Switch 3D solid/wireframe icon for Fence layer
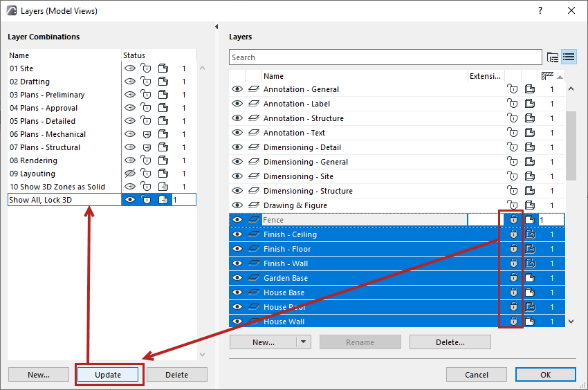 tap(530, 220)
